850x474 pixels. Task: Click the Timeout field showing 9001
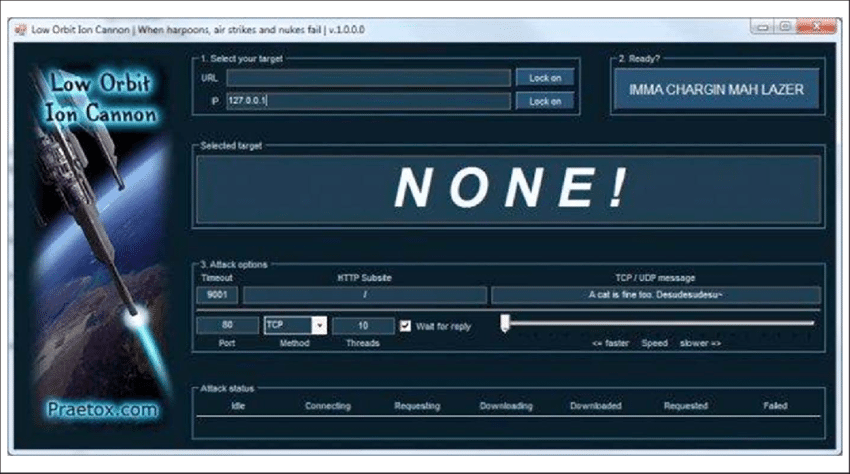[217, 294]
